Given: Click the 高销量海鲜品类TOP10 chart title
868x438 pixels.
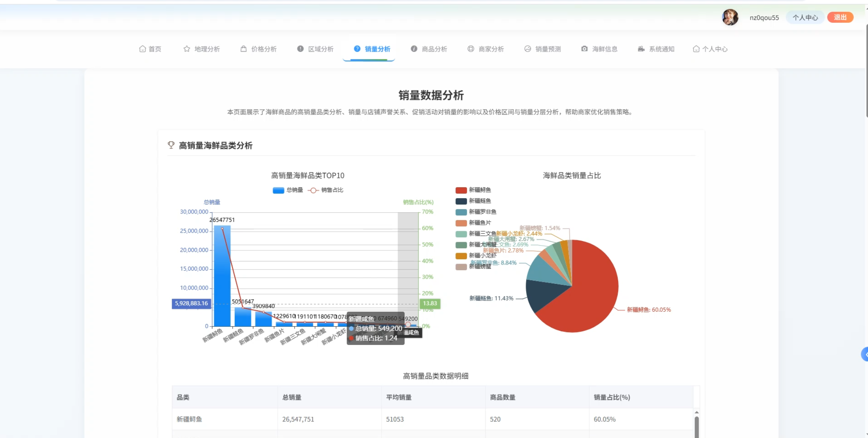Looking at the screenshot, I should click(x=308, y=176).
